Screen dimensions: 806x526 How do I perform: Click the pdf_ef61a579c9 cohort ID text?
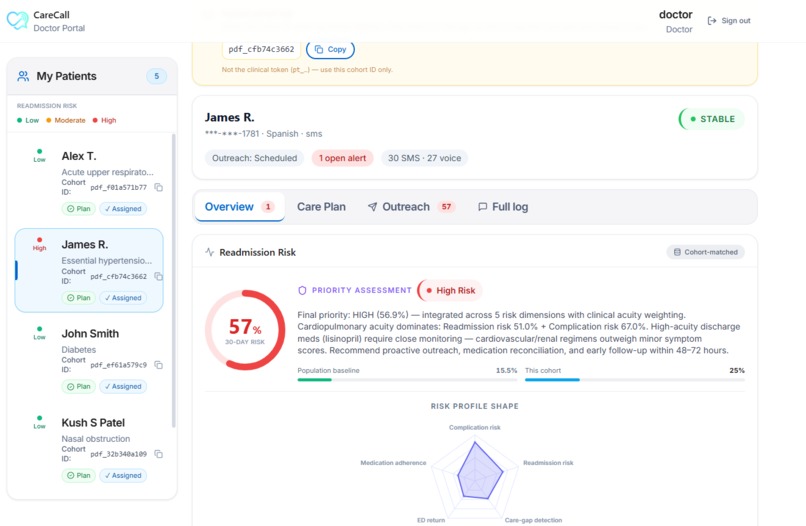pyautogui.click(x=119, y=365)
